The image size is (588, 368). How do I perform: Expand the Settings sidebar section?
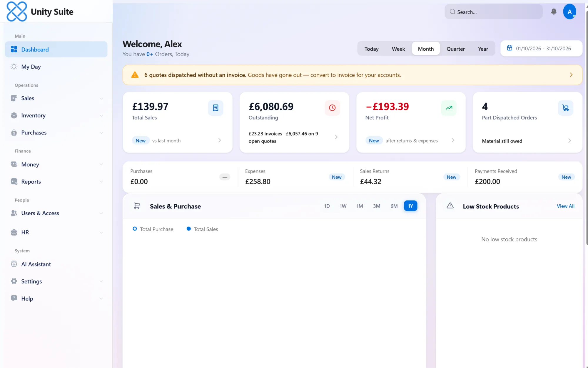56,281
